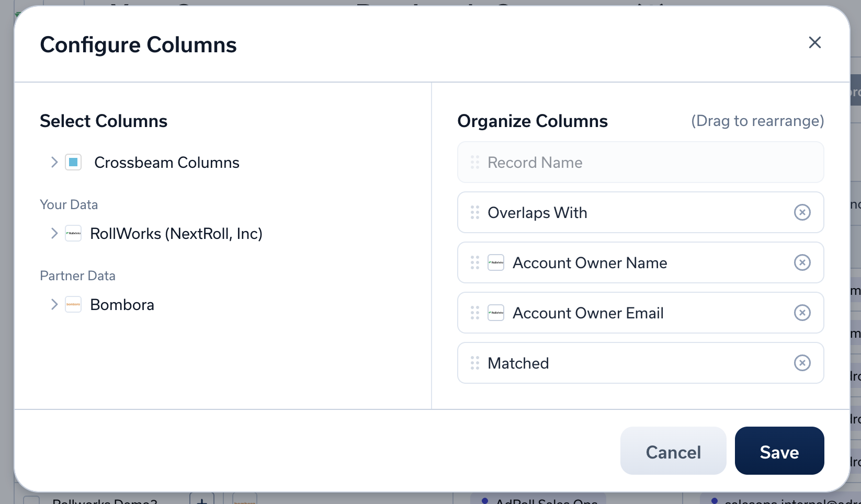This screenshot has height=504, width=861.
Task: Close the Configure Columns dialog
Action: (814, 42)
